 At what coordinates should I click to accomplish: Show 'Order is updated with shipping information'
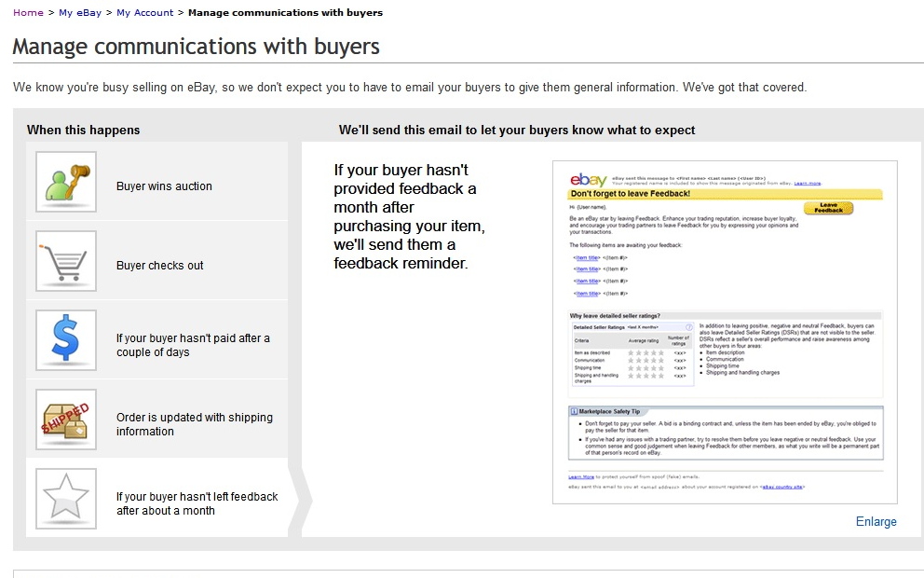click(x=194, y=424)
